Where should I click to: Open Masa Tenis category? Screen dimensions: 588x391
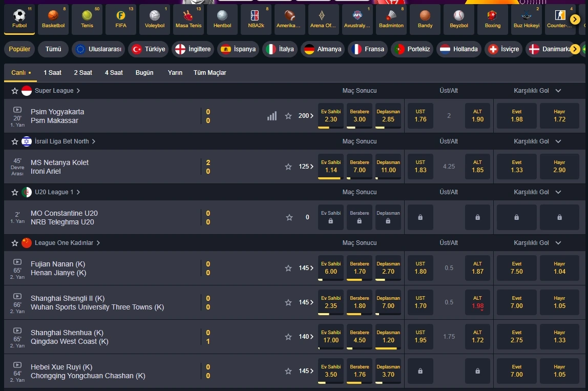(188, 19)
